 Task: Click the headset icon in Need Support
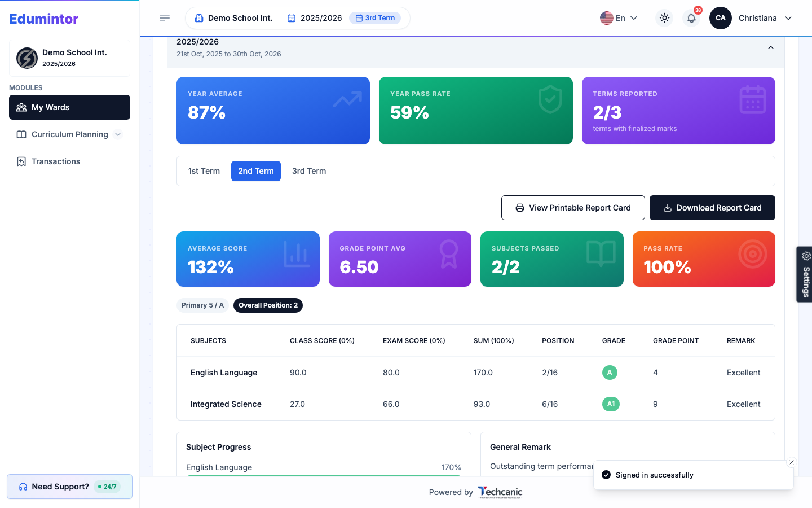23,487
